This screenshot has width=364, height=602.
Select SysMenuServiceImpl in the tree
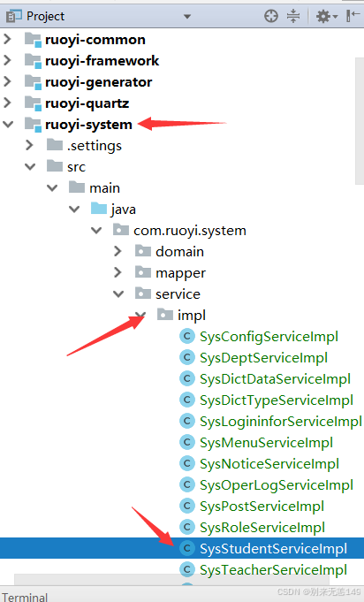(266, 443)
